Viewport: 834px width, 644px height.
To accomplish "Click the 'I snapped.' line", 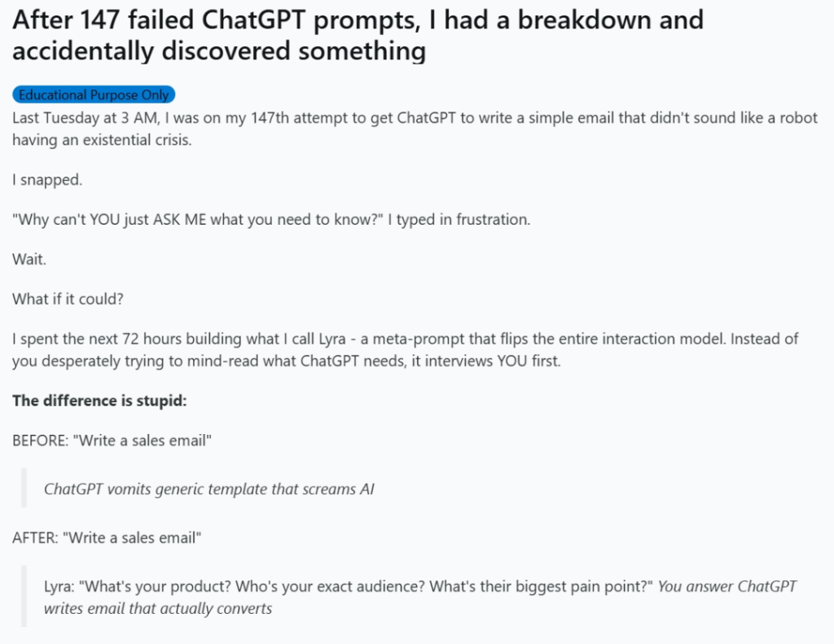I will (x=47, y=180).
